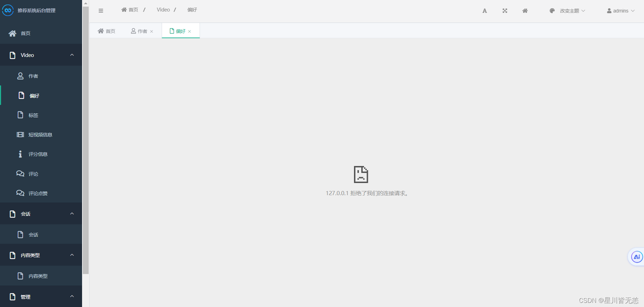Close the 偏好 tab
This screenshot has height=307, width=644.
click(x=190, y=32)
